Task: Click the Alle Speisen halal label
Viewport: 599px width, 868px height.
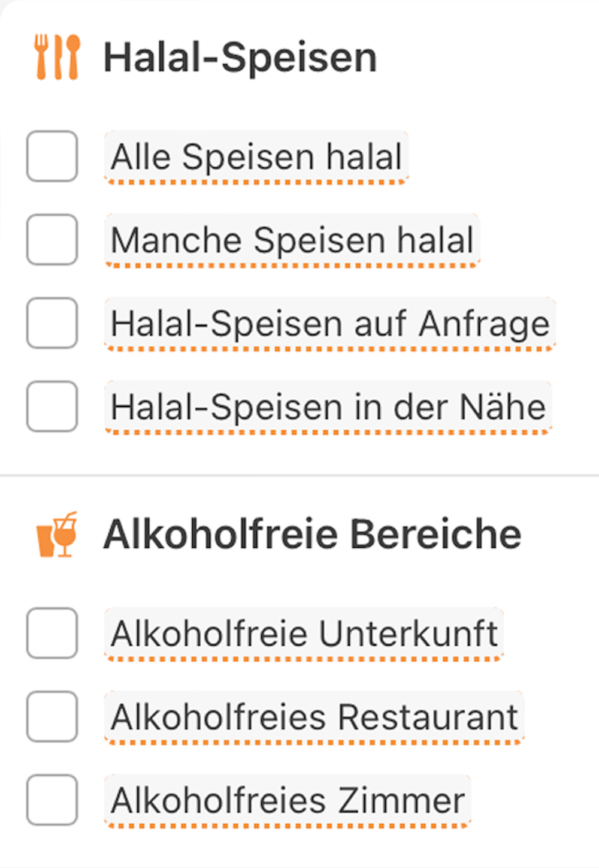Action: [x=256, y=157]
